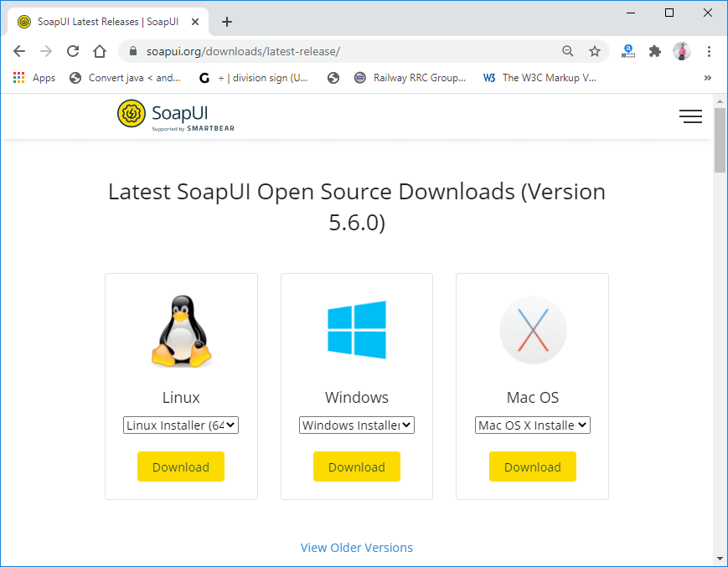Show more bookmarks with double chevron
Screen dimensions: 728x567
click(x=708, y=78)
